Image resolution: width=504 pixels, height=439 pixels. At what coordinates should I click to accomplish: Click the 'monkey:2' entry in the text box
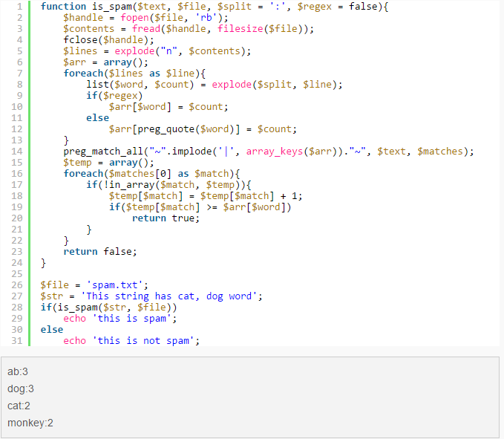[30, 423]
